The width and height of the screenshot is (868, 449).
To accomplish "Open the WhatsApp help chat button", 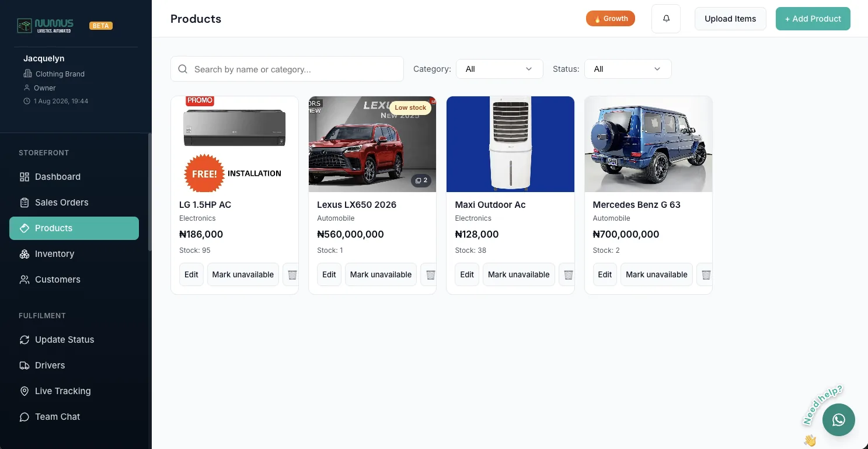I will click(x=838, y=419).
